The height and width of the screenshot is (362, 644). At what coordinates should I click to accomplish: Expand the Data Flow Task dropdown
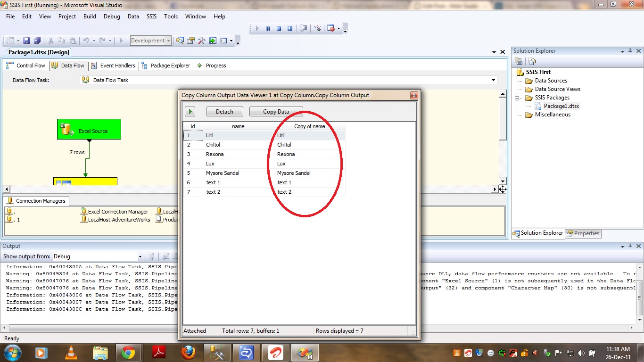pos(493,80)
